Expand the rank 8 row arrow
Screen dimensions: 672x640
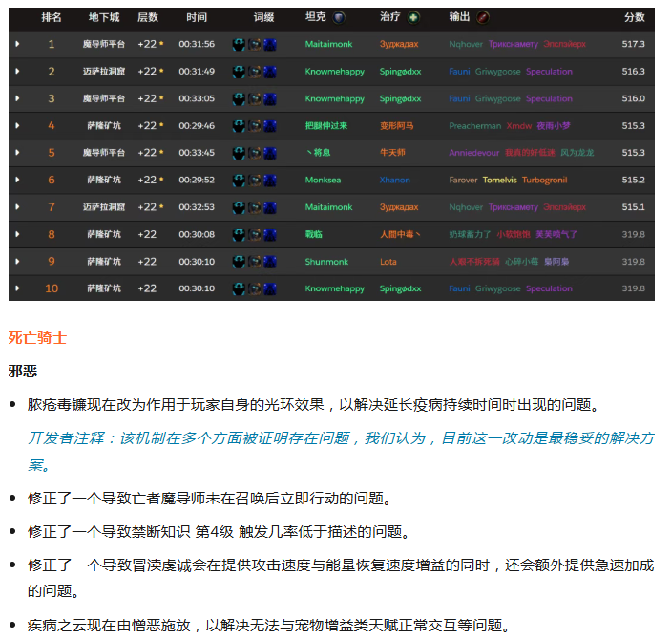17,234
